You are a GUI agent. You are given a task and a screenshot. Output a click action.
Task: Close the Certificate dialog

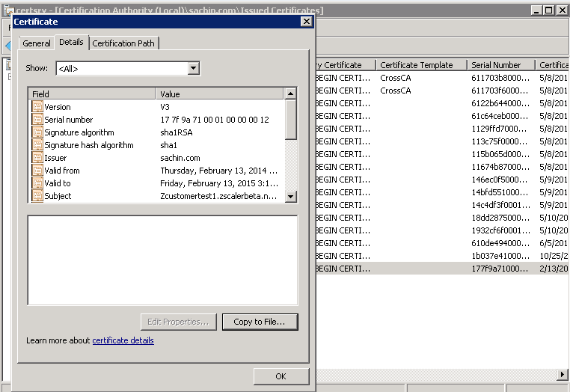coord(306,22)
